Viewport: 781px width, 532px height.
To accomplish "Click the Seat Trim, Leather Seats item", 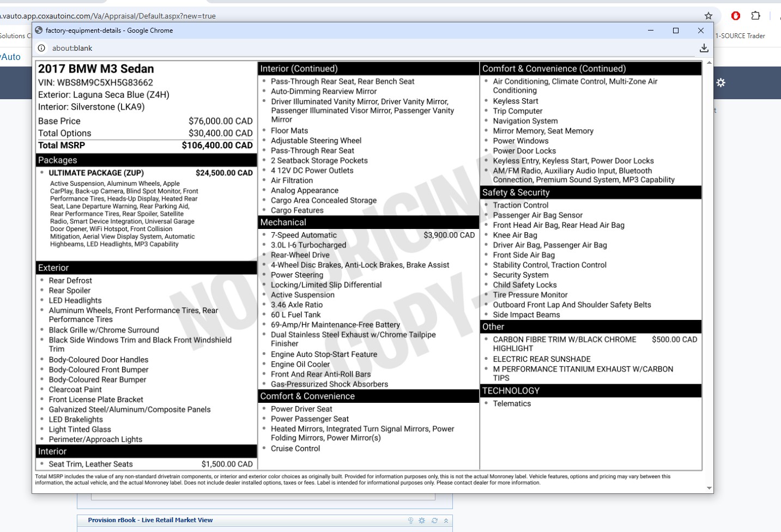I will [x=90, y=464].
